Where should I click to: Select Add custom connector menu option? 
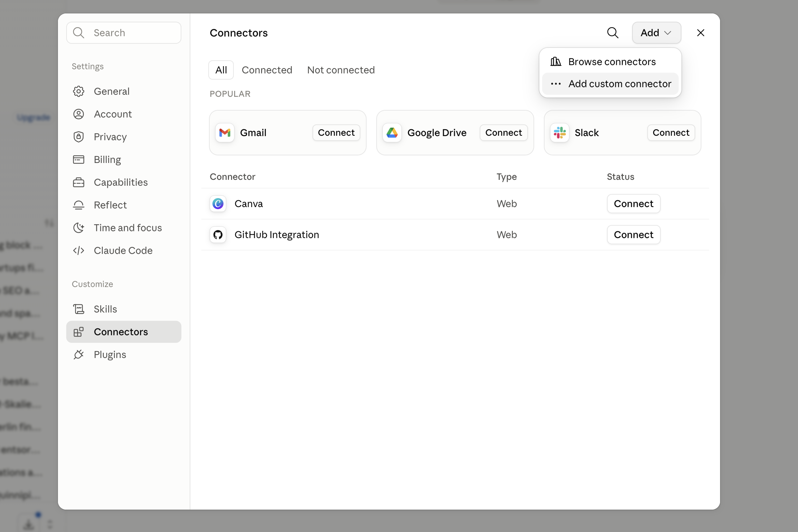[x=610, y=84]
